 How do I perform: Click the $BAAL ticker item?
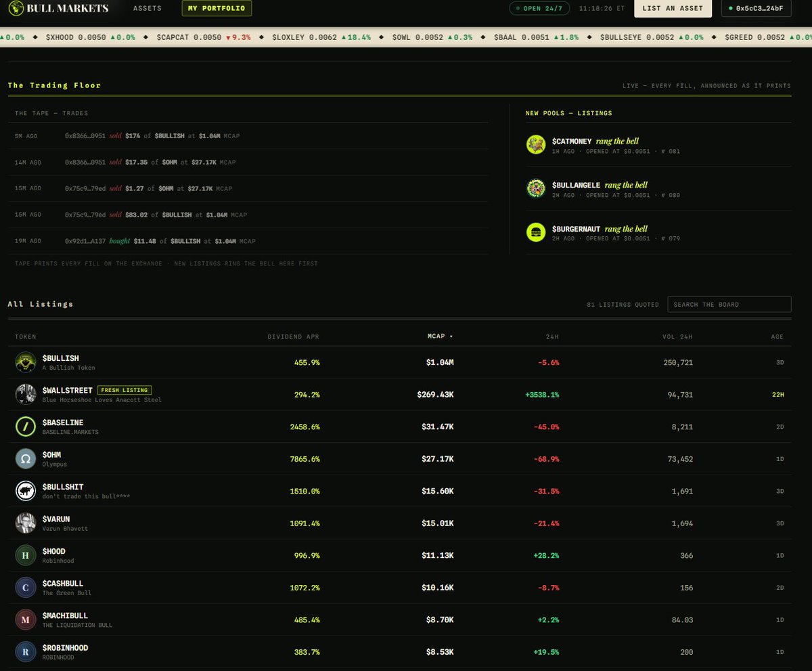[x=536, y=37]
